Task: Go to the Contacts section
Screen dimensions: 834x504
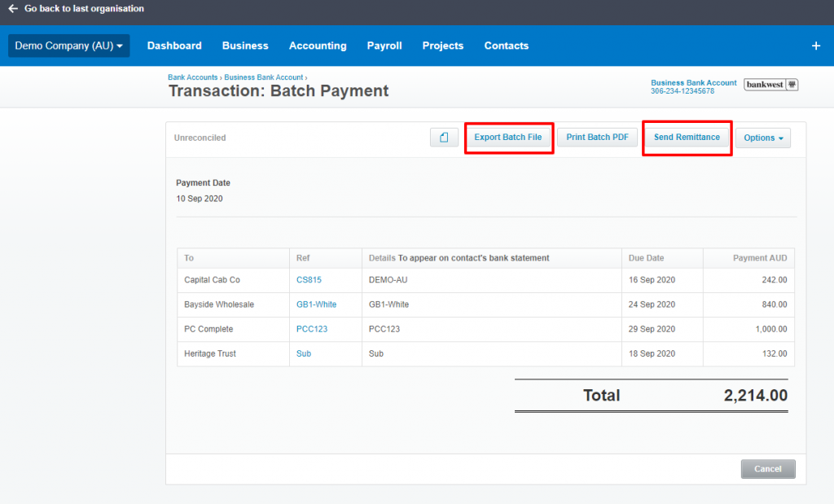Action: pos(506,46)
